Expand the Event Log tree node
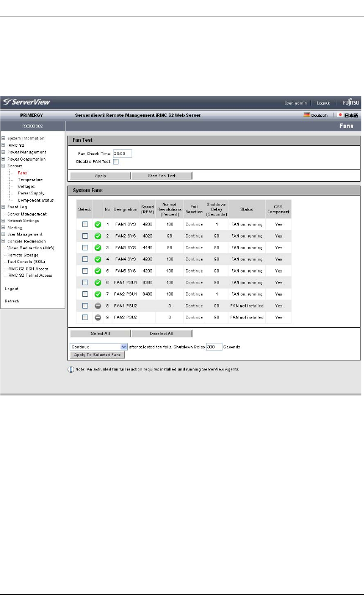The height and width of the screenshot is (612, 364). tap(3, 207)
